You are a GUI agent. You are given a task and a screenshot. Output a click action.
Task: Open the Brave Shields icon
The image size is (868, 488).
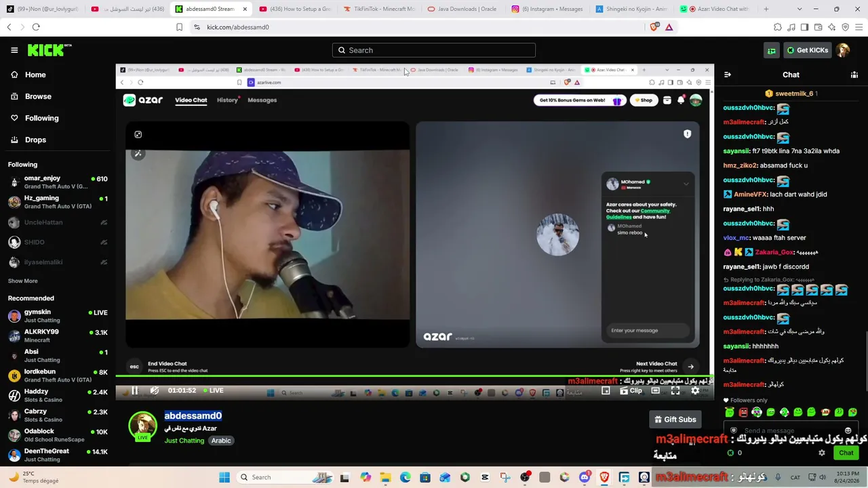pyautogui.click(x=654, y=27)
